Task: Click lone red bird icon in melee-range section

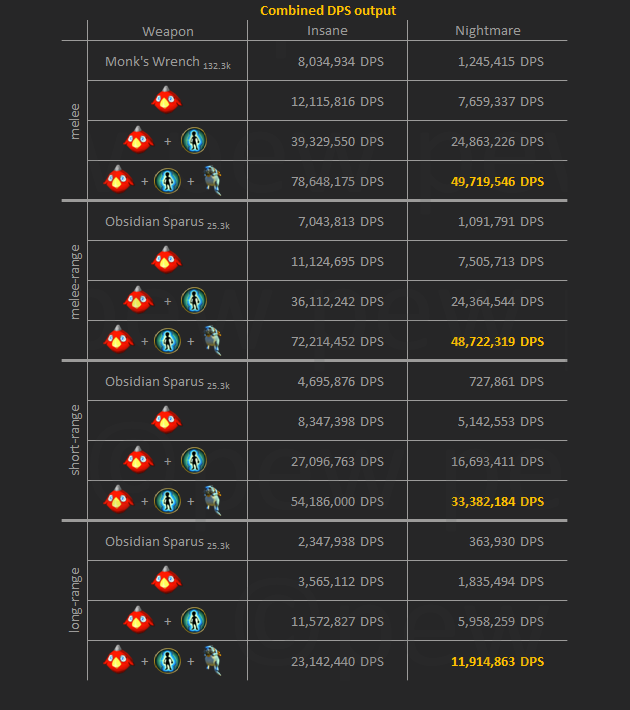Action: 166,260
